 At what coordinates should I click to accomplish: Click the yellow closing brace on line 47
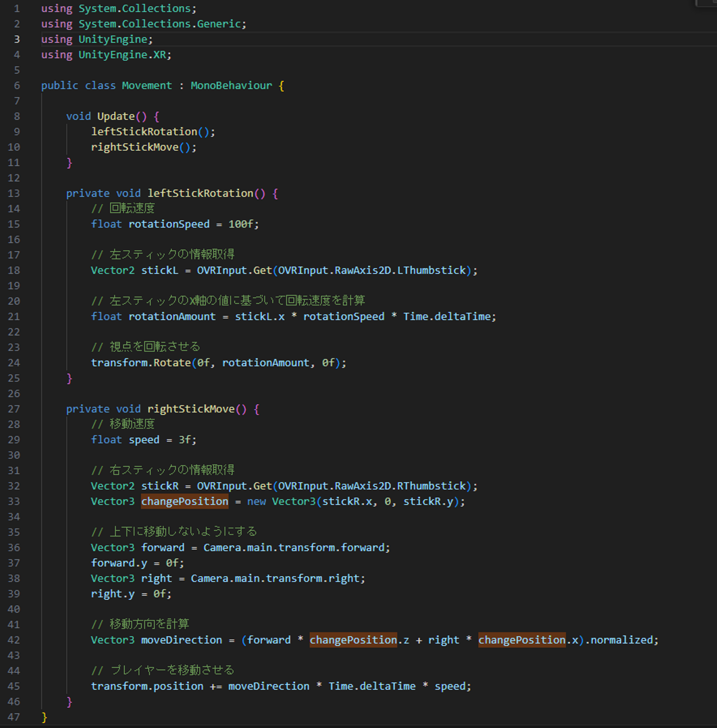pyautogui.click(x=44, y=717)
